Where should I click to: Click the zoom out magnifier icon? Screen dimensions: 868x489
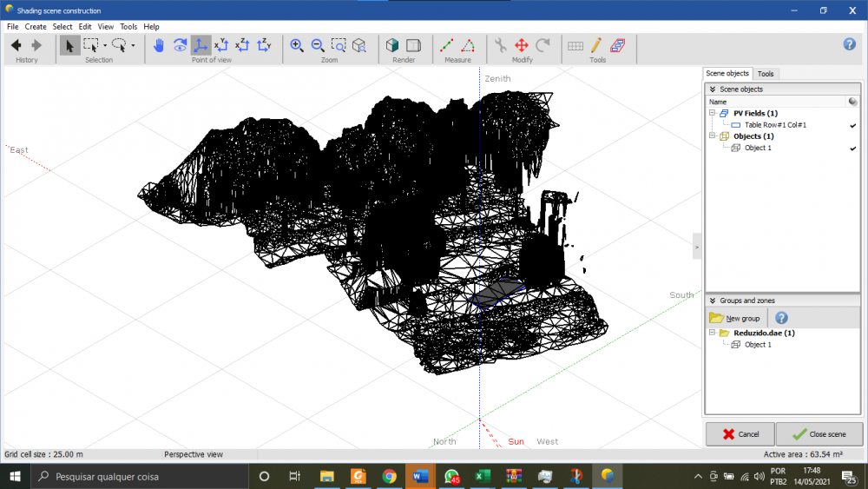coord(318,45)
